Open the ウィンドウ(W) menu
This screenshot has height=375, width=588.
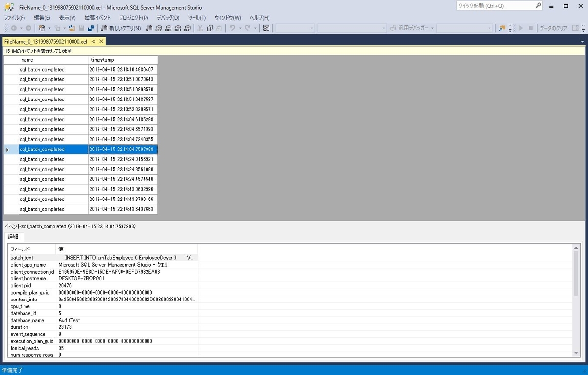point(227,18)
